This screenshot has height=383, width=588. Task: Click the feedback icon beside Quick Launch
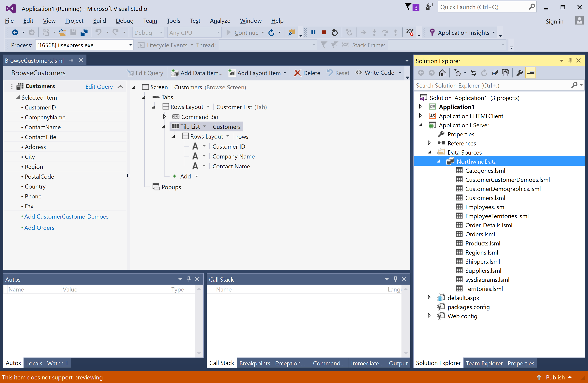429,7
